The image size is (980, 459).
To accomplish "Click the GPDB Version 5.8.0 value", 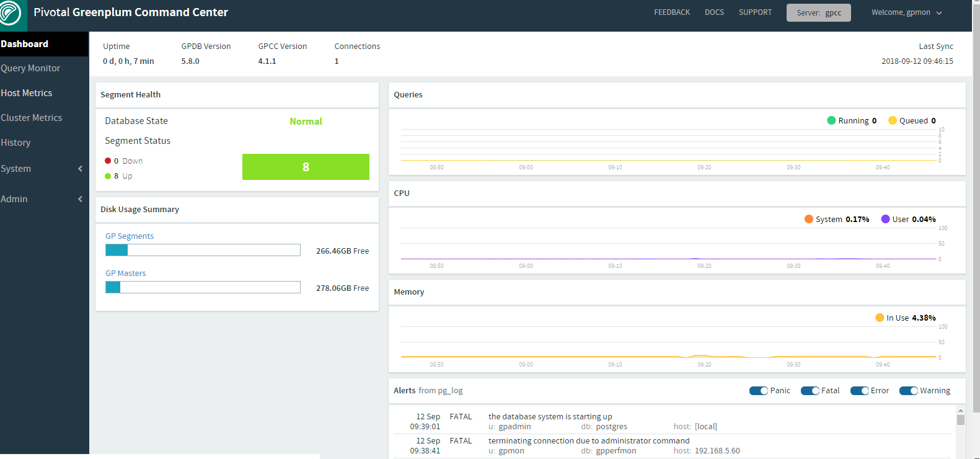I will pos(190,61).
